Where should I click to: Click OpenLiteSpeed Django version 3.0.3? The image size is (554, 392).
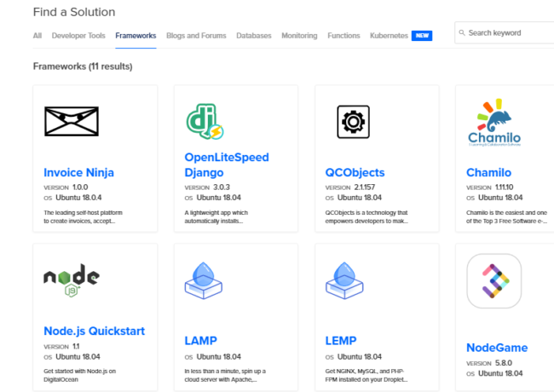(x=207, y=187)
